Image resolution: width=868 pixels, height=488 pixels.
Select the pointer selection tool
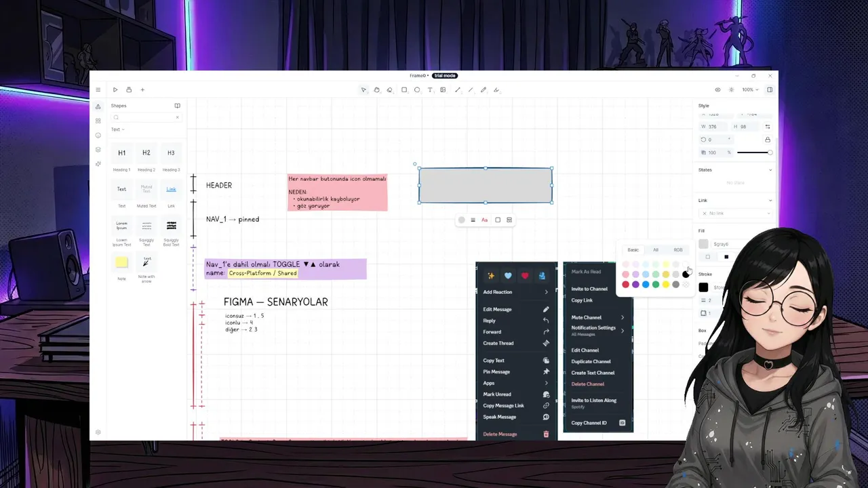[363, 89]
